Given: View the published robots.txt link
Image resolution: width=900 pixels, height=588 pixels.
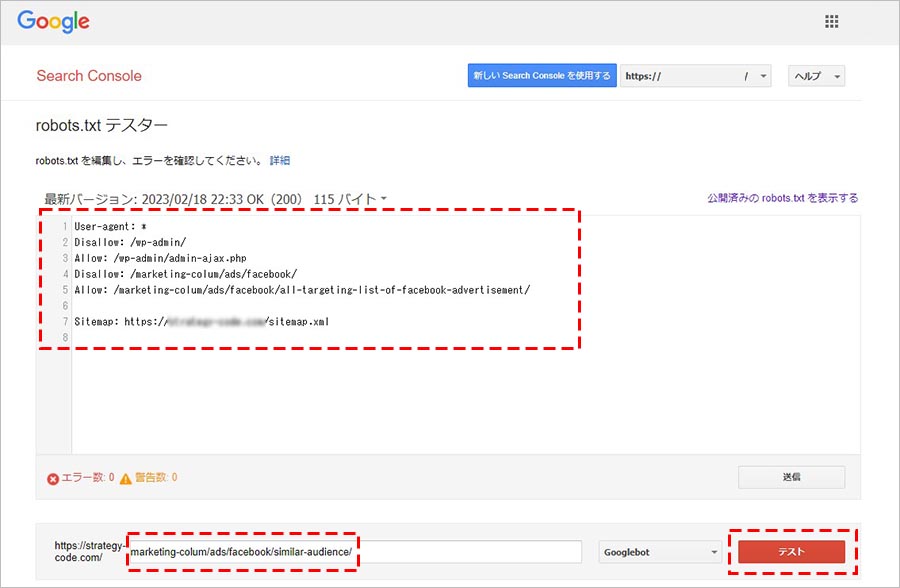Looking at the screenshot, I should [x=782, y=198].
